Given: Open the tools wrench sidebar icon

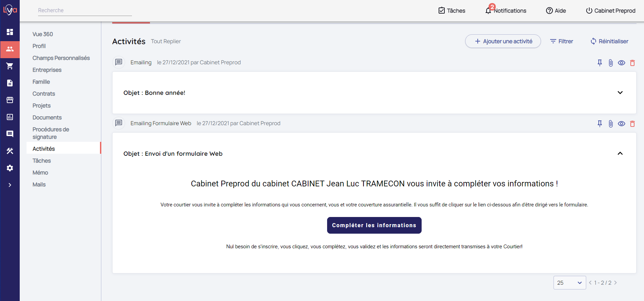Looking at the screenshot, I should 10,151.
